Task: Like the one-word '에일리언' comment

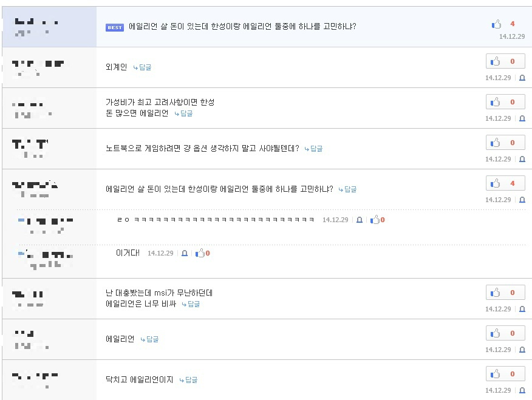Action: 505,333
